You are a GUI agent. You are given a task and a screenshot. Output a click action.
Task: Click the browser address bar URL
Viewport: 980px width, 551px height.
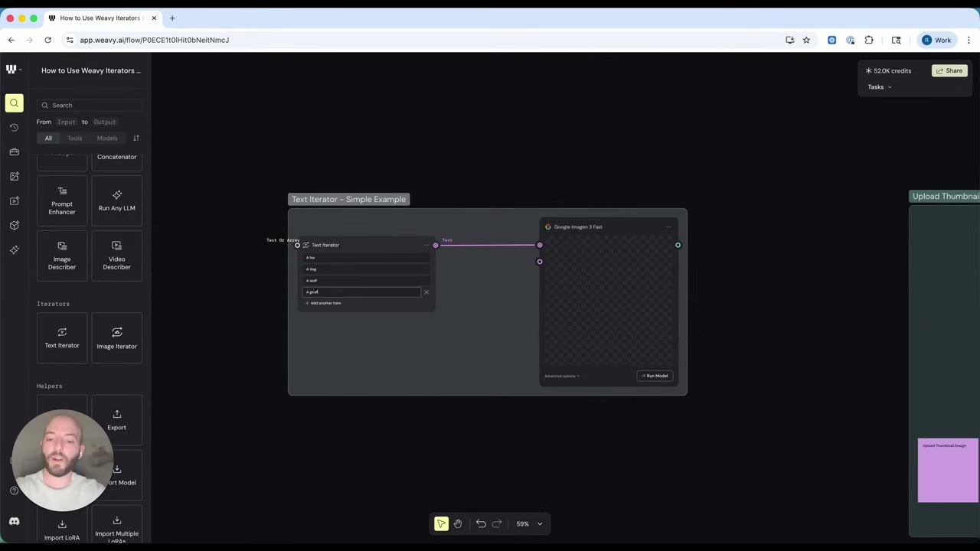tap(154, 40)
